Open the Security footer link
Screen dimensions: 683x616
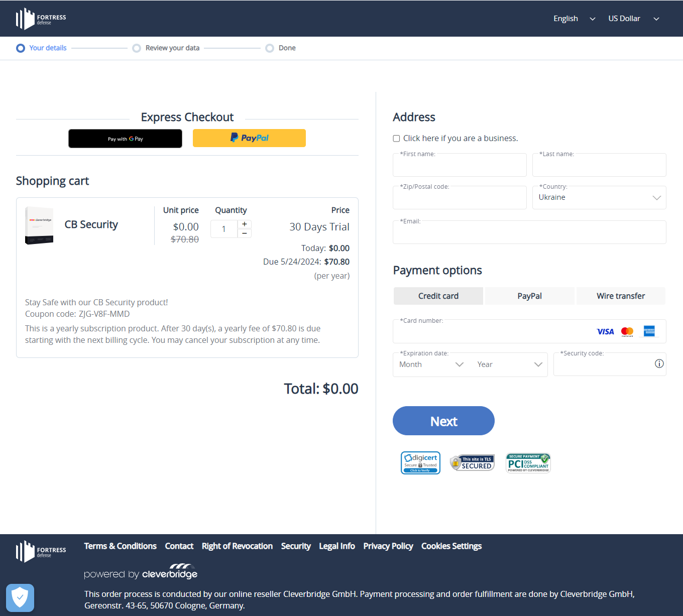[x=296, y=546]
